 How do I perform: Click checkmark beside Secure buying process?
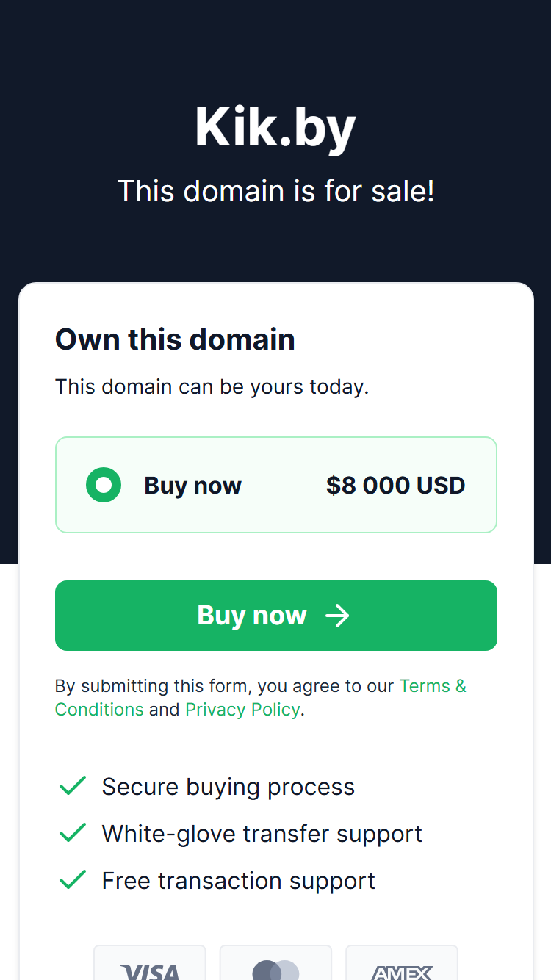pos(73,786)
